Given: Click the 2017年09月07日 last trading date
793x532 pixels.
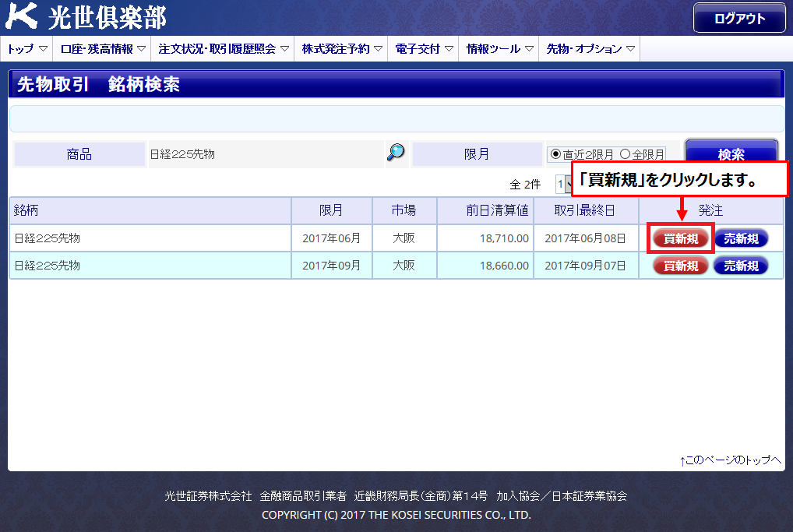Looking at the screenshot, I should tap(585, 266).
